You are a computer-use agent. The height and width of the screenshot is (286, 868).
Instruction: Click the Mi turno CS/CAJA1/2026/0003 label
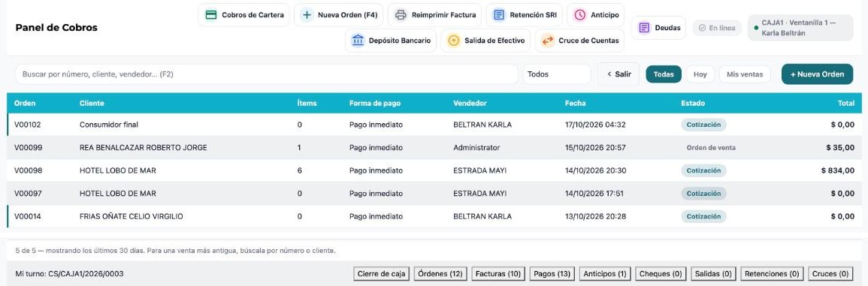click(x=70, y=273)
